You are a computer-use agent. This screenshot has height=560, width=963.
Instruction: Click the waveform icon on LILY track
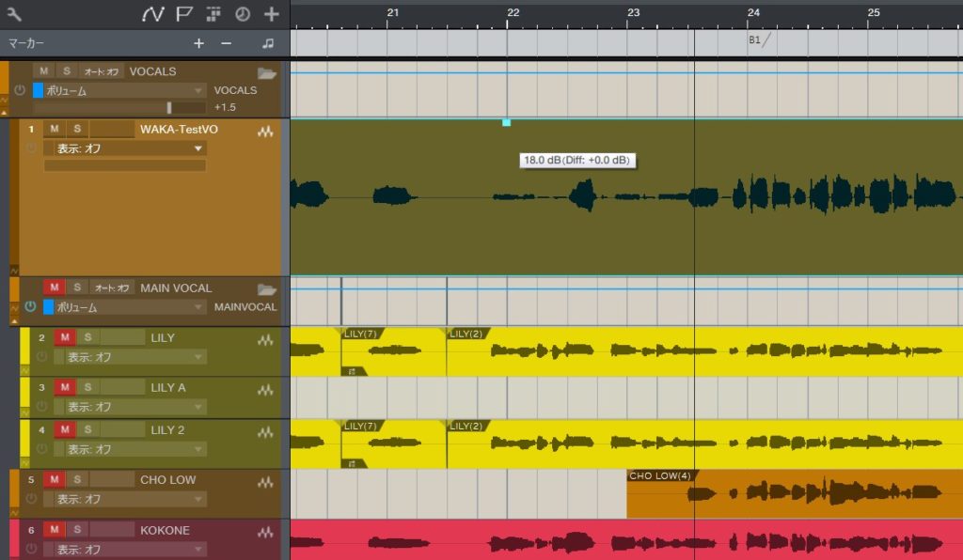pyautogui.click(x=265, y=340)
